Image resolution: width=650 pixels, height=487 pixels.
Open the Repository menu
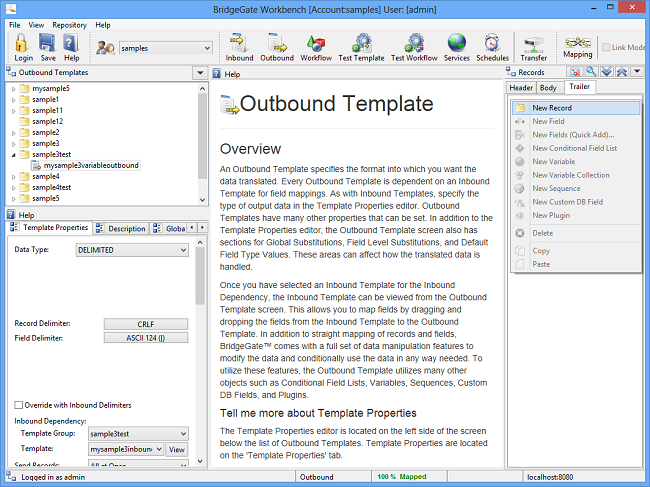[x=69, y=25]
